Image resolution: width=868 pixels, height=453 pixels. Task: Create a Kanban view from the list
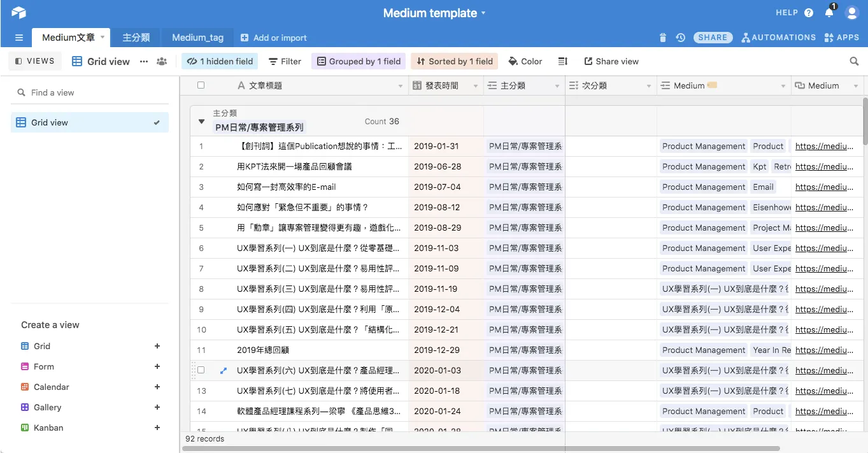(90, 428)
